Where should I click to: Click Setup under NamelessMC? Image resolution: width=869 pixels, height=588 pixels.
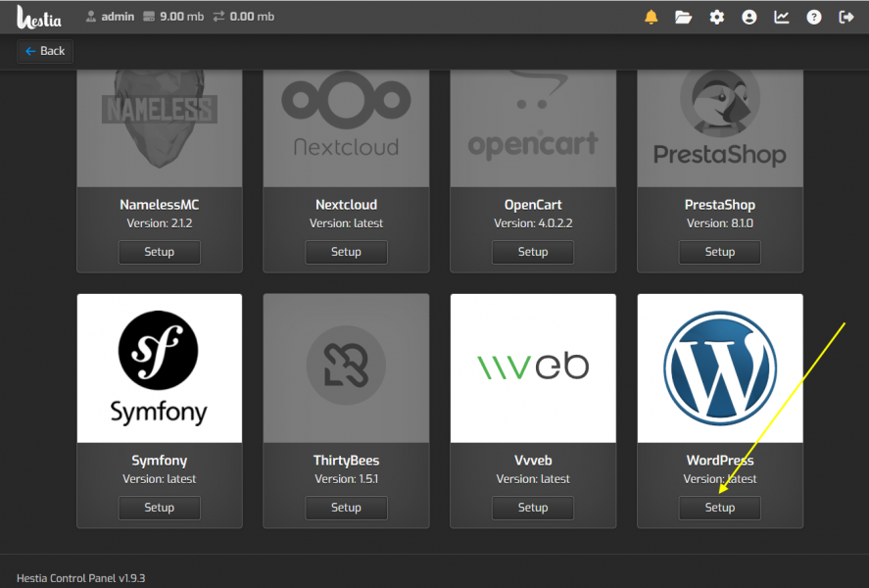pyautogui.click(x=159, y=252)
